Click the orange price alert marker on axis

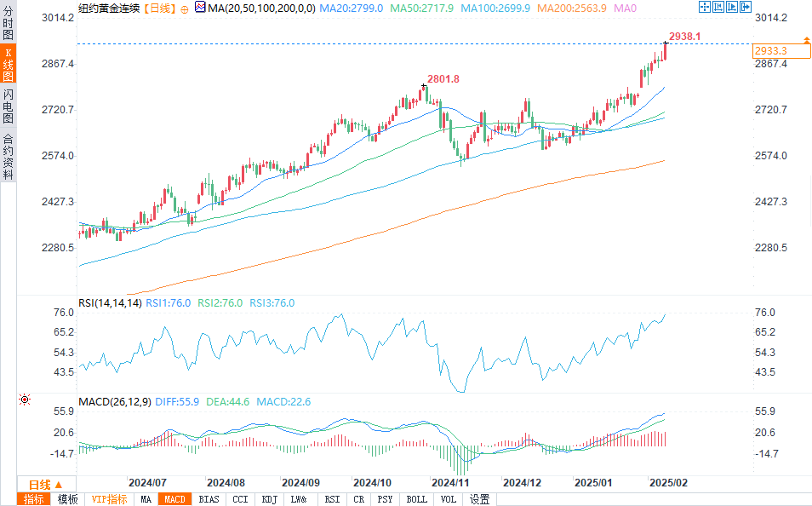click(804, 40)
